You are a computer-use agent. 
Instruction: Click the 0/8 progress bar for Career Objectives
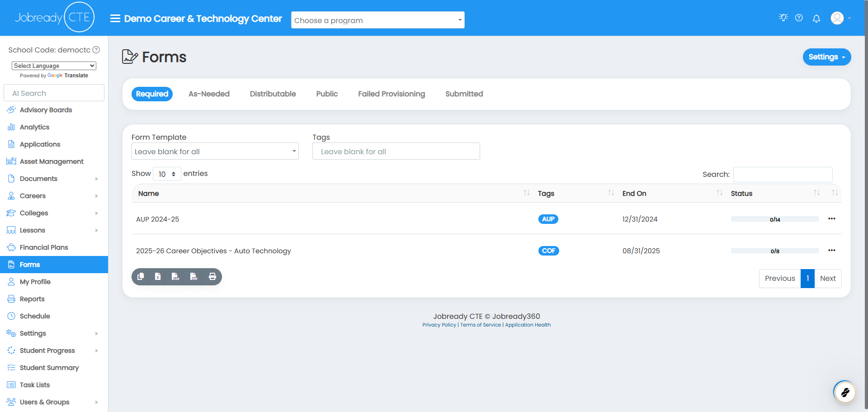pyautogui.click(x=775, y=251)
